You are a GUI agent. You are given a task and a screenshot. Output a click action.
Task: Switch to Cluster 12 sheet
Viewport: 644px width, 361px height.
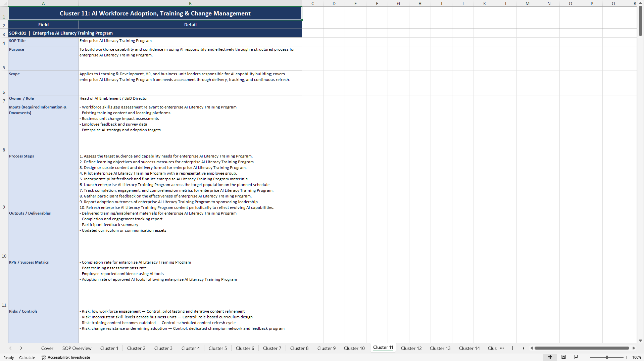[411, 348]
